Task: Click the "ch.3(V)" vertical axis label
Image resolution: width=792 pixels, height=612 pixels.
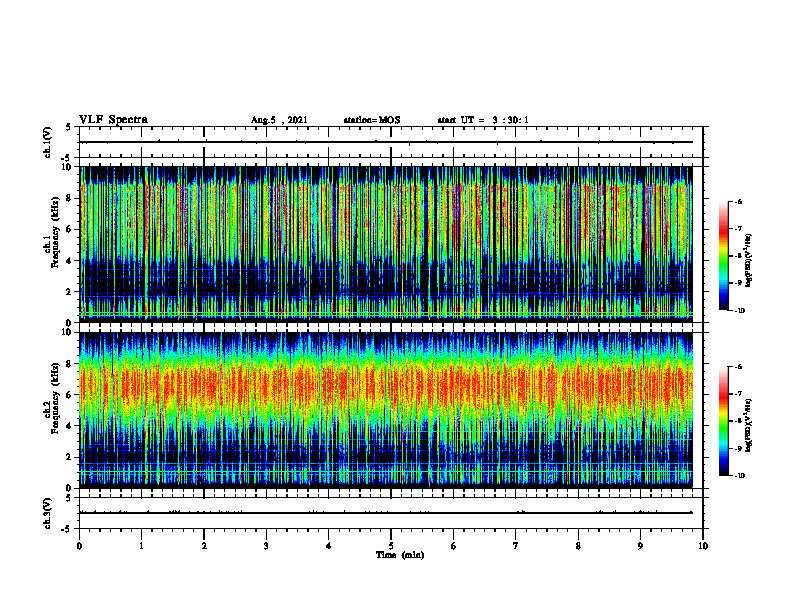Action: pyautogui.click(x=48, y=513)
